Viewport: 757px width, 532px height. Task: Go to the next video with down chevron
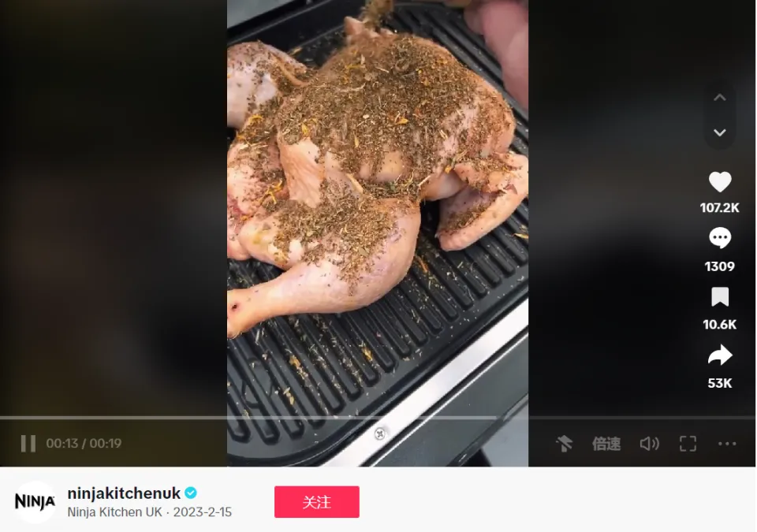point(719,132)
